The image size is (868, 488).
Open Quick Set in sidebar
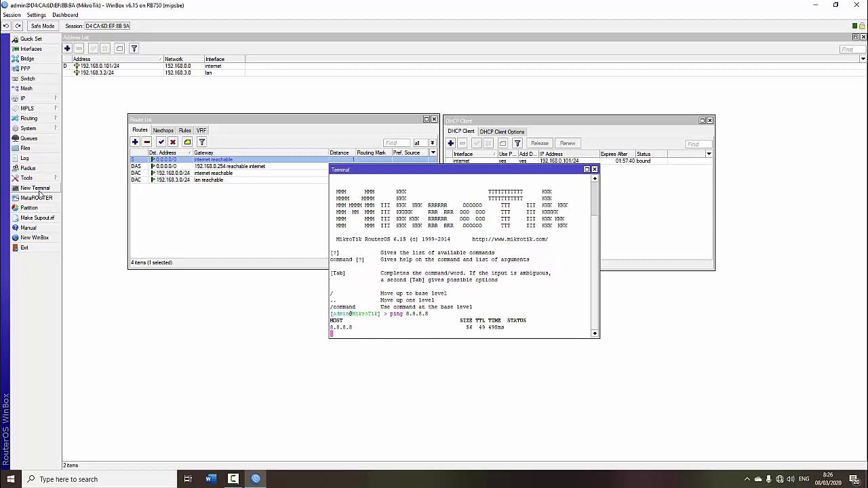click(x=31, y=39)
